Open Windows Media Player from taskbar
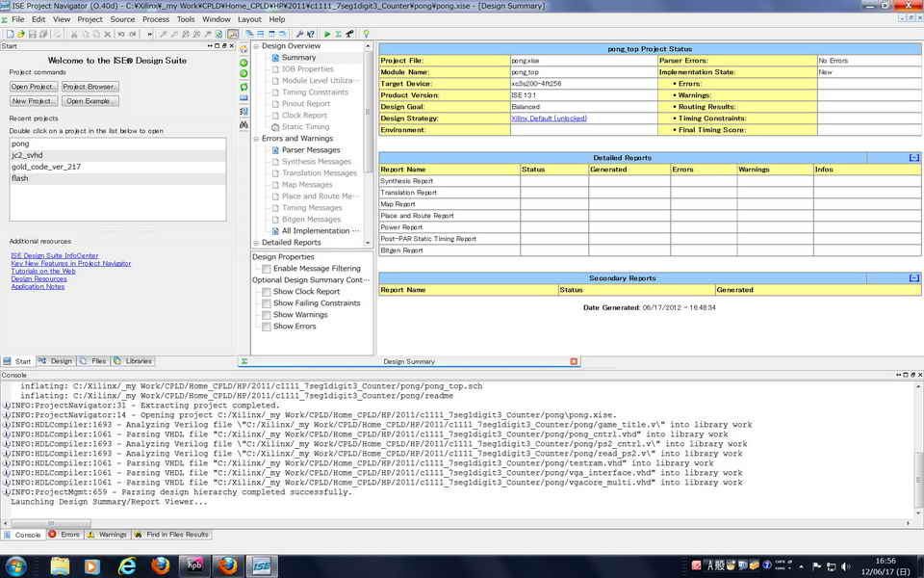Viewport: 924px width, 578px height. click(92, 566)
